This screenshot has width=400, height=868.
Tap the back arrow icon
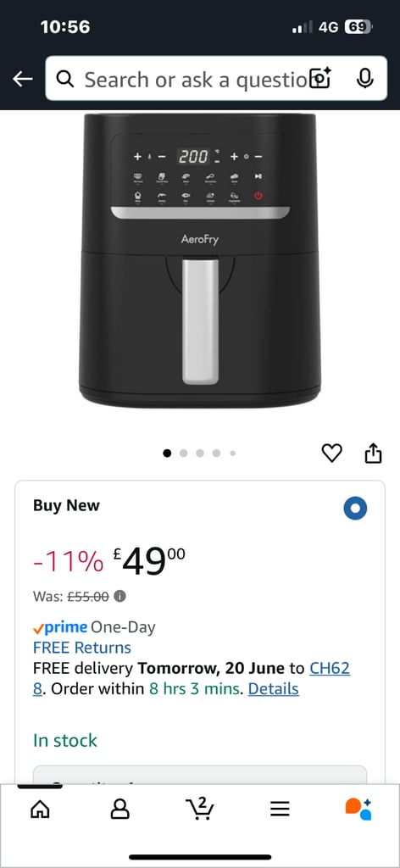pyautogui.click(x=23, y=79)
